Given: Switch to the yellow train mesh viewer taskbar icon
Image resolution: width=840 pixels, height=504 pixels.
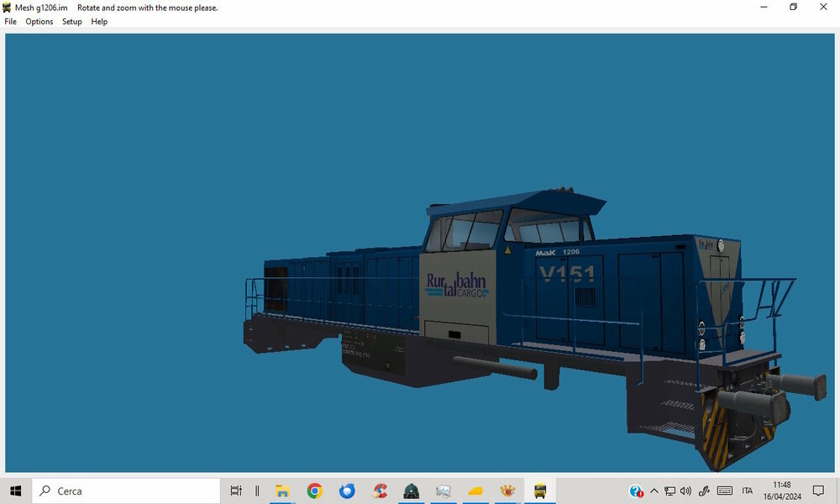Looking at the screenshot, I should tap(540, 491).
